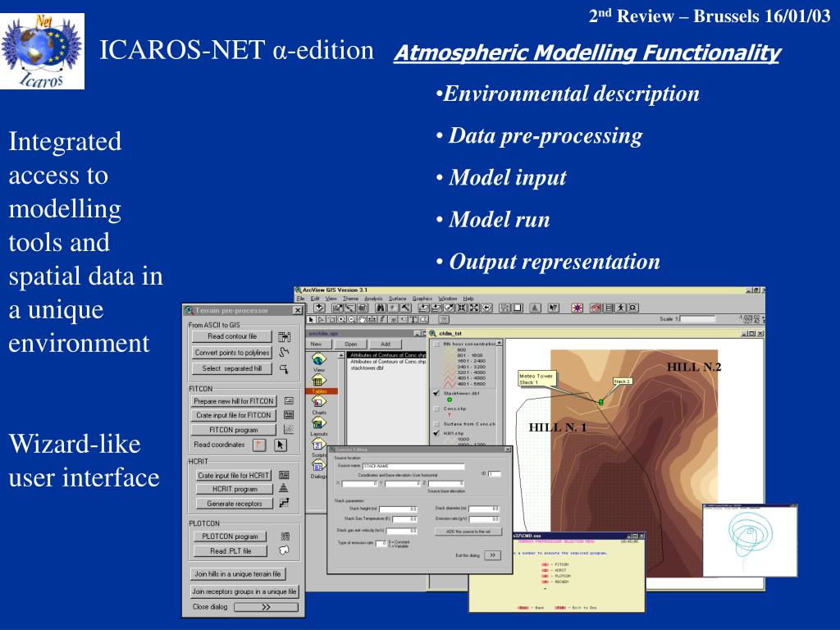
Task: Click the pyramid icon beside HCRIT program
Action: pyautogui.click(x=284, y=488)
